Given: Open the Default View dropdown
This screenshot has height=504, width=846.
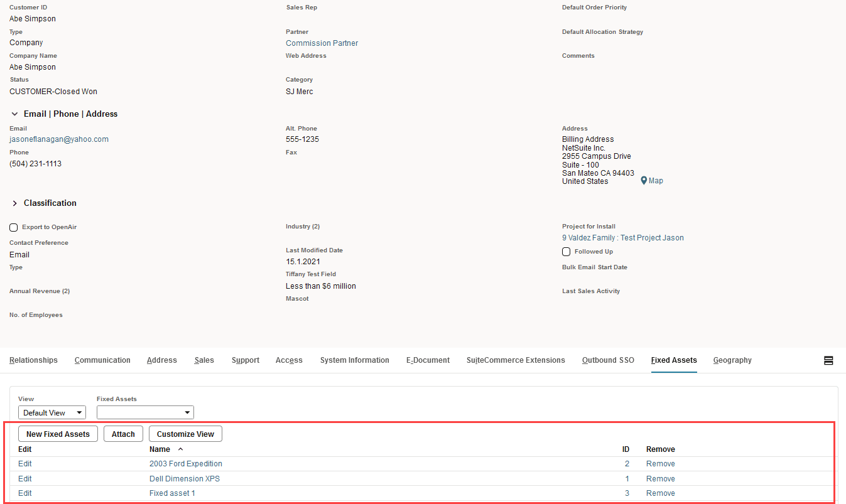Looking at the screenshot, I should tap(52, 412).
